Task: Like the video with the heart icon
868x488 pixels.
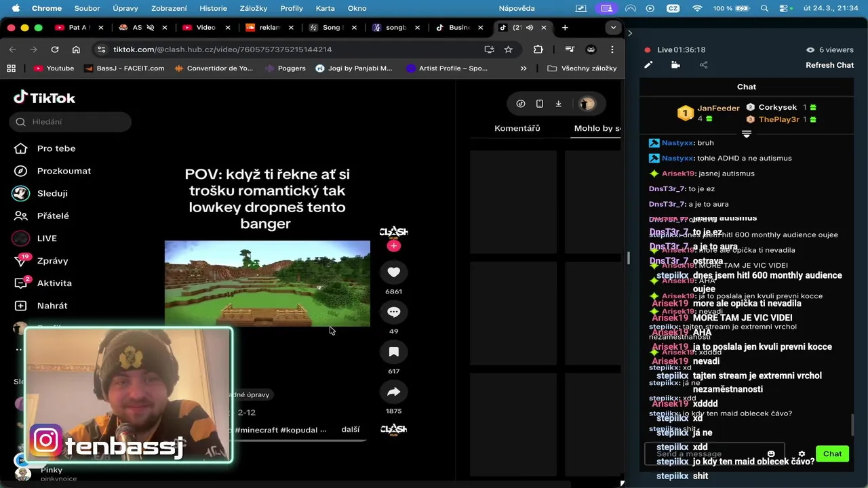Action: coord(393,272)
